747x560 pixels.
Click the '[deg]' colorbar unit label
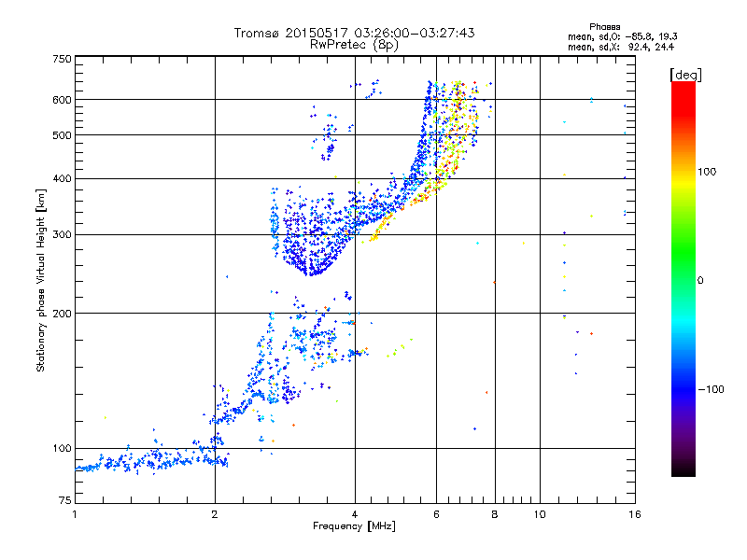(x=685, y=75)
